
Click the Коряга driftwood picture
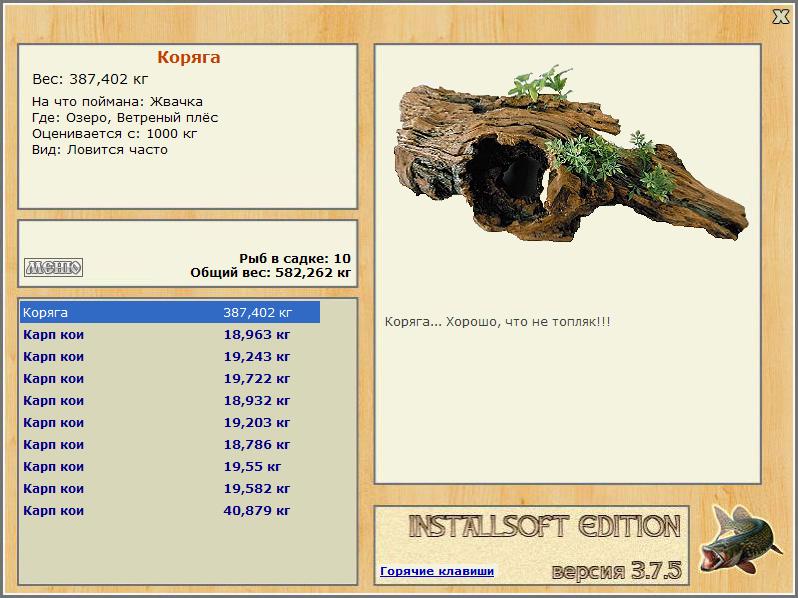pos(570,155)
